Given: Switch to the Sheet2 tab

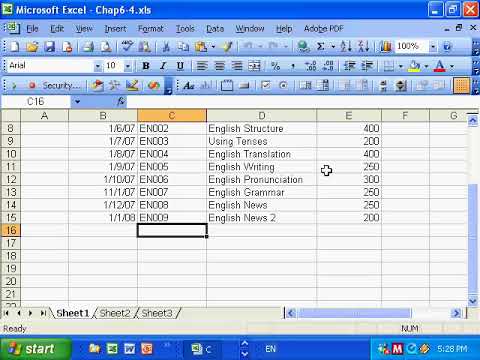Looking at the screenshot, I should pyautogui.click(x=115, y=313).
